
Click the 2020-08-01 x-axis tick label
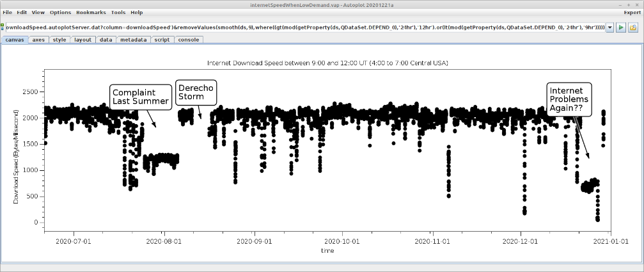pos(164,241)
